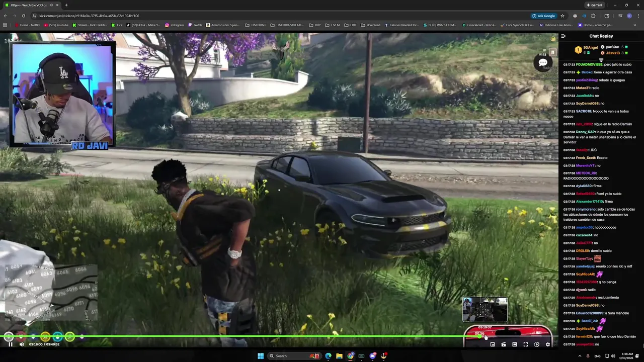Viewport: 644px width, 362px height.
Task: Click username FOUADMOVIEEE in chat
Action: coord(589,64)
